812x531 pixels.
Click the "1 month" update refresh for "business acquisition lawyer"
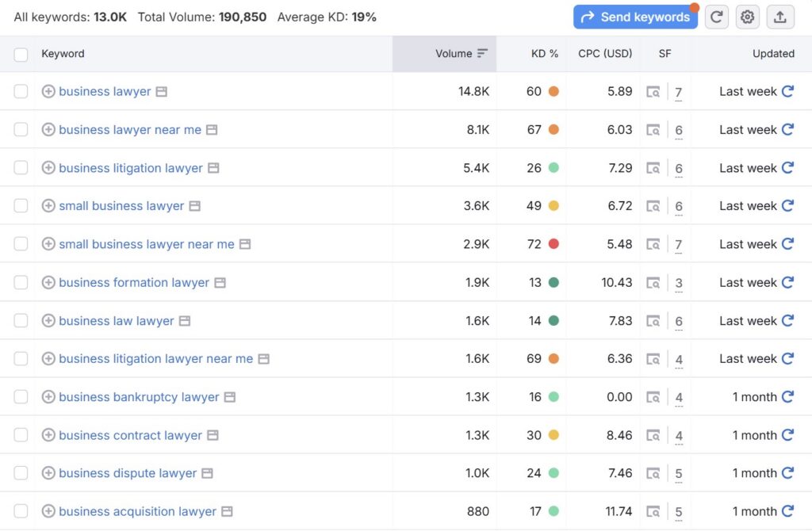coord(788,511)
